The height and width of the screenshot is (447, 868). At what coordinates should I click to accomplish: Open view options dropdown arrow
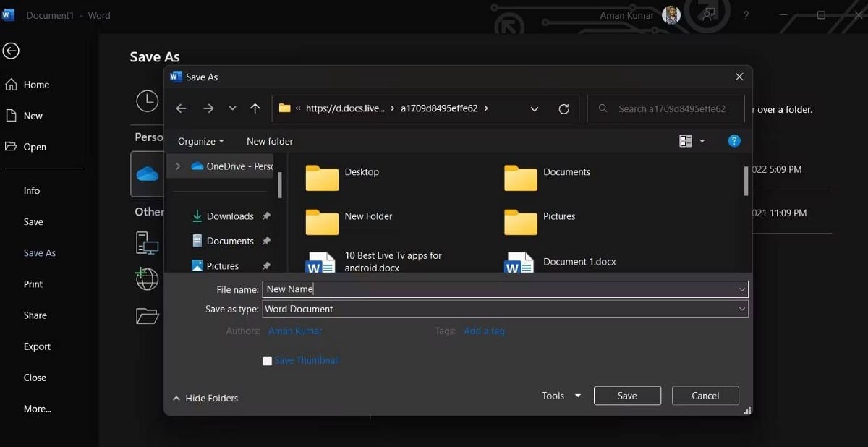click(702, 141)
